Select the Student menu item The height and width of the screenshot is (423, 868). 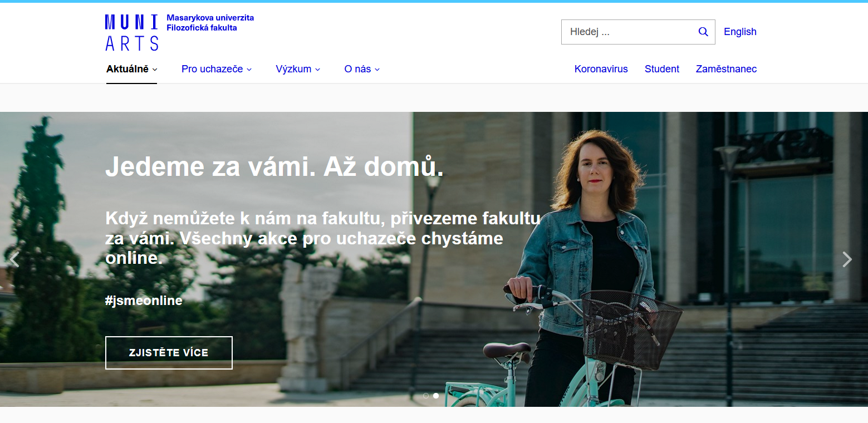pos(661,68)
